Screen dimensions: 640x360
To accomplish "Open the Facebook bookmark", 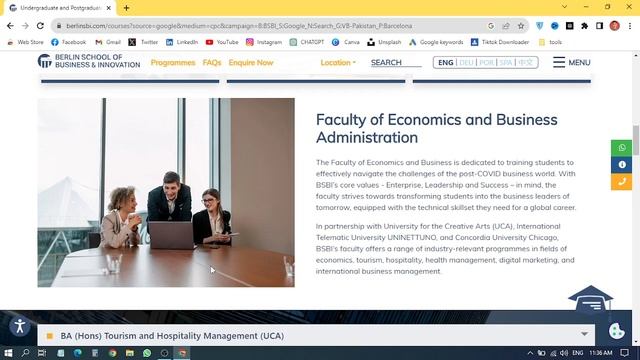I will tap(69, 42).
